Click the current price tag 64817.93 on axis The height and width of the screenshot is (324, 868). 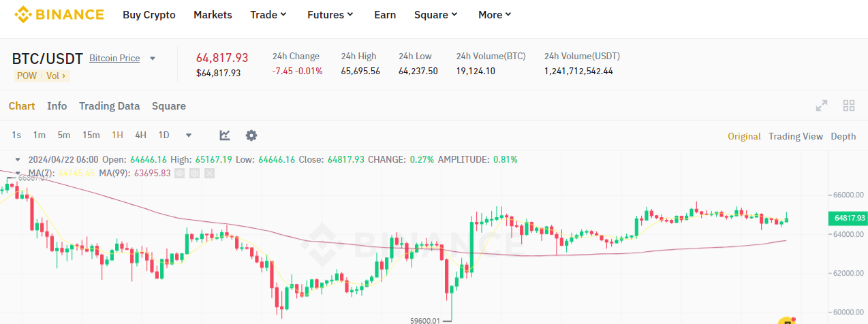[849, 218]
